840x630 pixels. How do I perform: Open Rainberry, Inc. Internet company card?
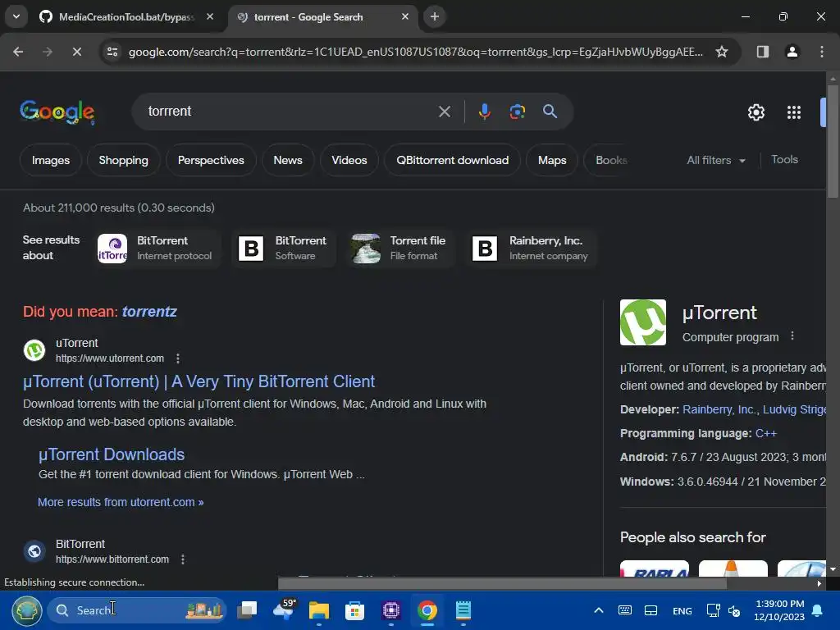(531, 248)
